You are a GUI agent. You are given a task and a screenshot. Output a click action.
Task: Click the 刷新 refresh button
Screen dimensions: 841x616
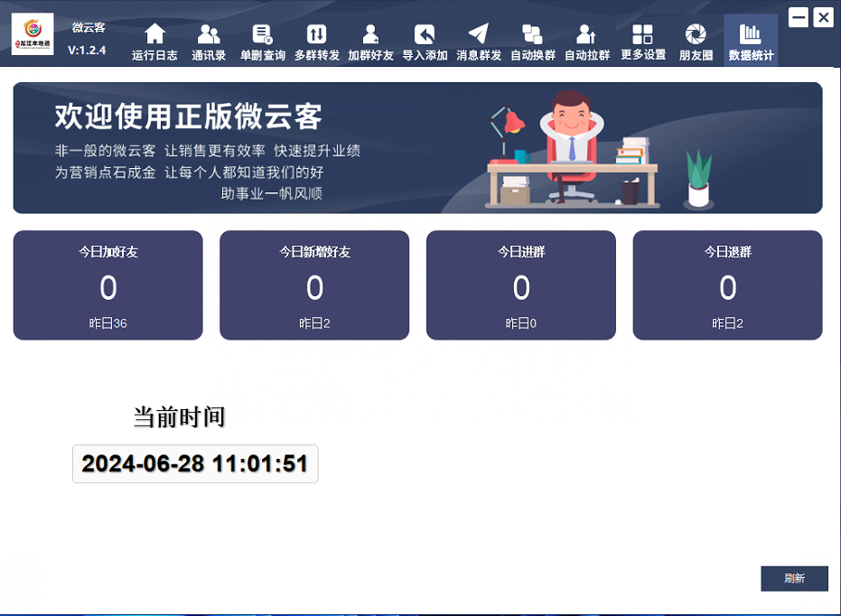coord(794,578)
